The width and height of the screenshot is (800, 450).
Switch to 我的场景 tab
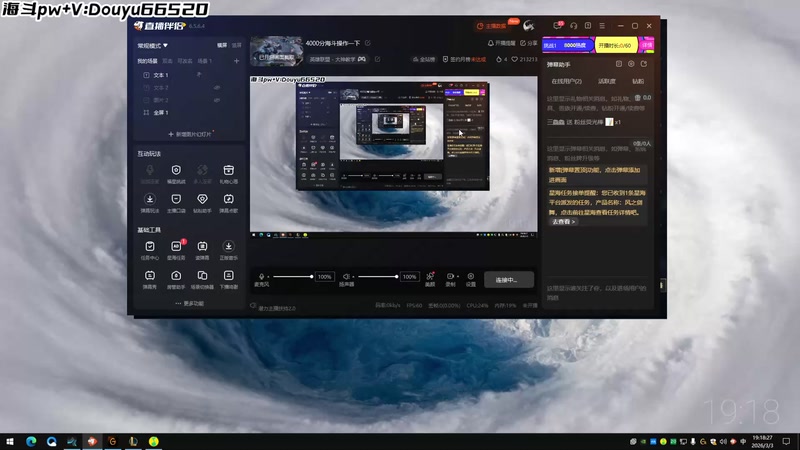tap(147, 61)
